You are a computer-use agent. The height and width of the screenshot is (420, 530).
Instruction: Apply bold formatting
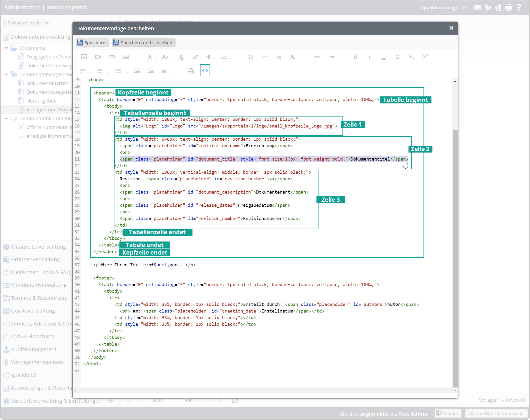(x=355, y=57)
